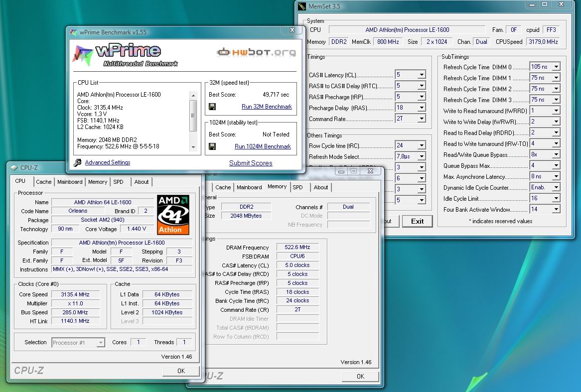
Task: Run the 32M Benchmark
Action: click(267, 107)
